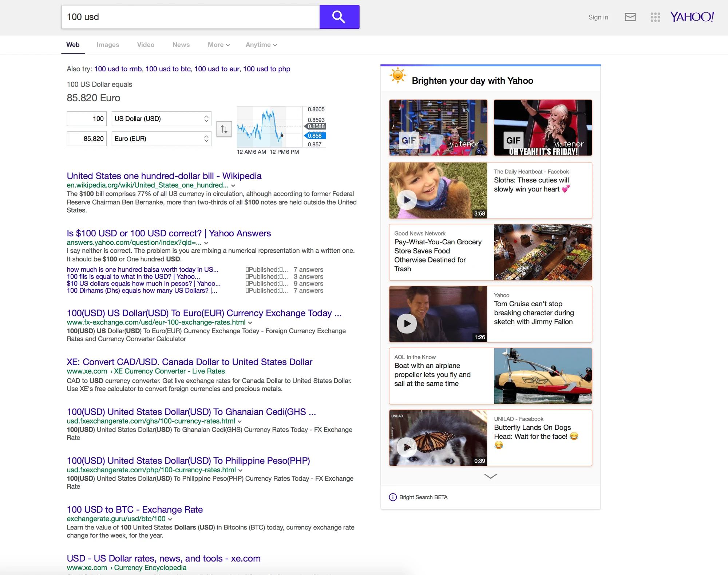Click the amount field showing 100
The width and height of the screenshot is (728, 575).
(x=87, y=119)
